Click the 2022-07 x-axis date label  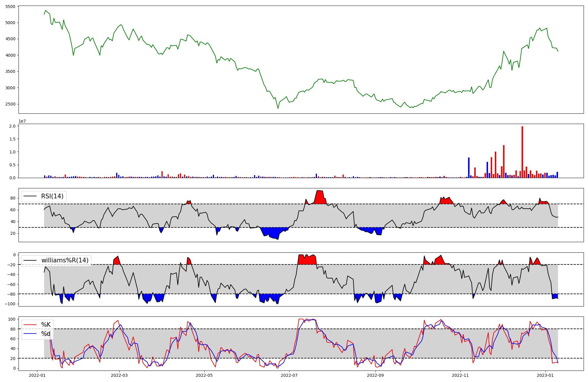pos(289,375)
